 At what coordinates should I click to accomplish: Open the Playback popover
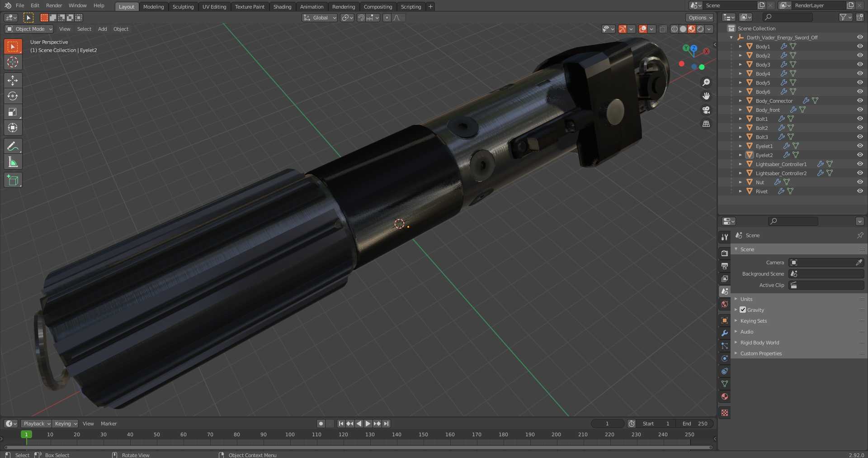36,424
